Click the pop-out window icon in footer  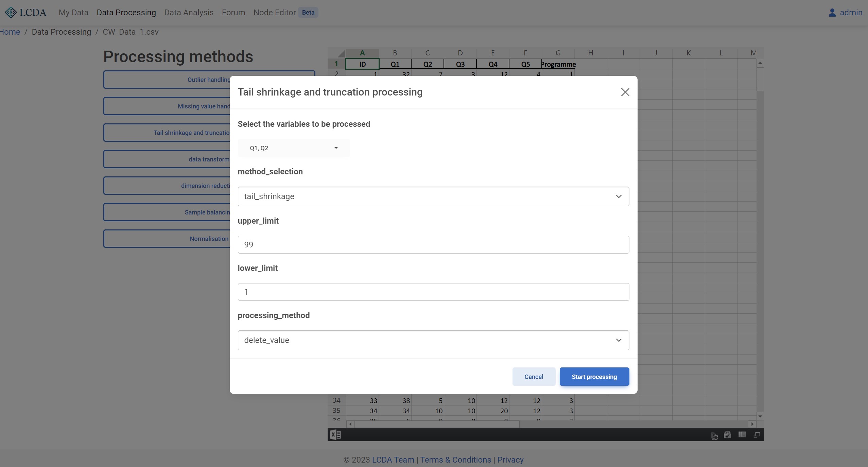click(x=757, y=435)
